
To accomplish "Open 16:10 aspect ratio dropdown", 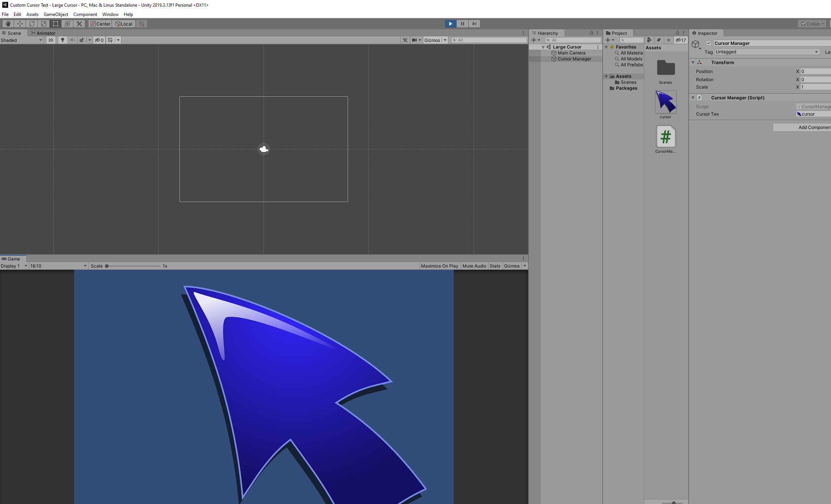I will [x=59, y=266].
